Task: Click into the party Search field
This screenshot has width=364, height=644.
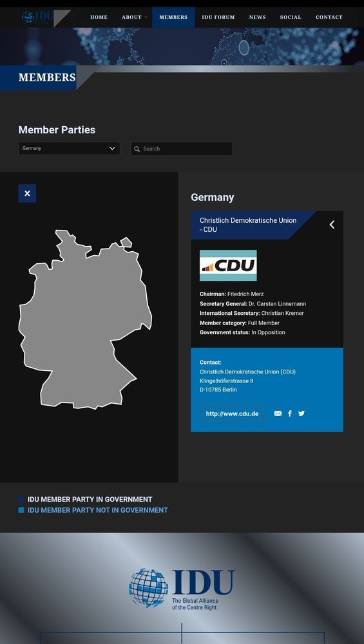Action: click(x=182, y=149)
